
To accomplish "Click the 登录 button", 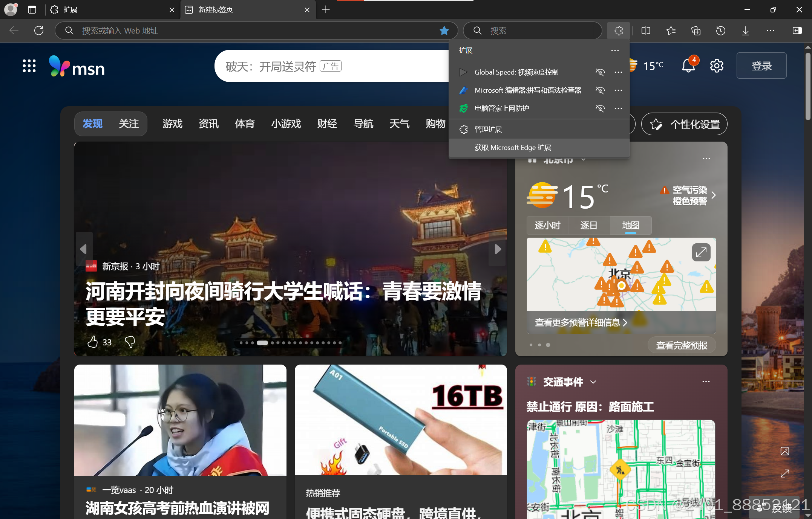I will [x=761, y=66].
